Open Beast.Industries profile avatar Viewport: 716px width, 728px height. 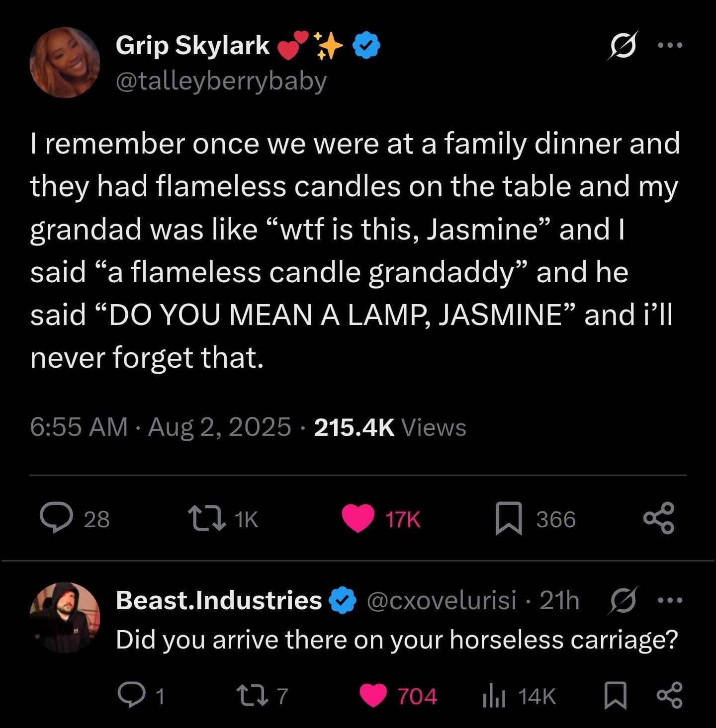tap(65, 617)
